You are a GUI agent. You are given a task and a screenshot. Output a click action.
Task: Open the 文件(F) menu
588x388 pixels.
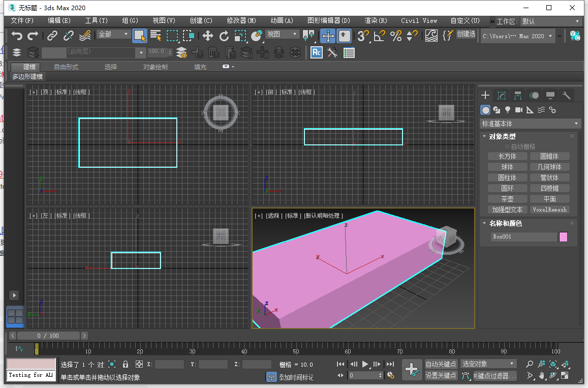tap(22, 21)
